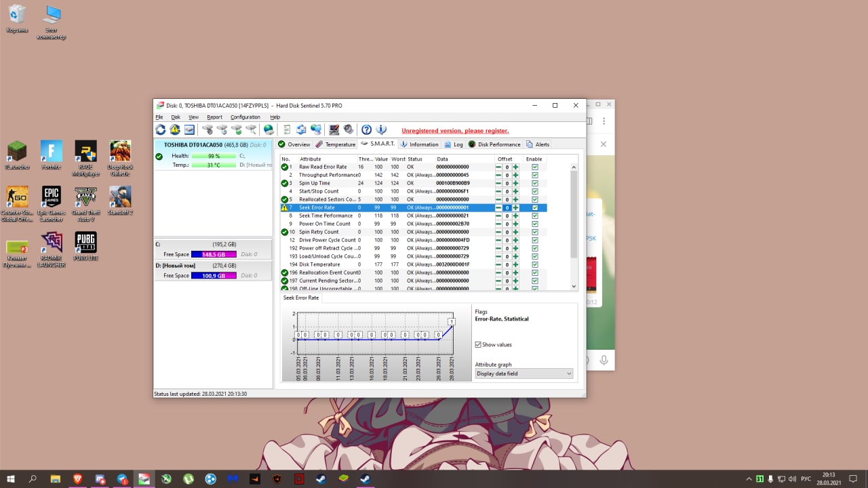
Task: Select the RAGE Multiplayer desktop icon
Action: (85, 159)
